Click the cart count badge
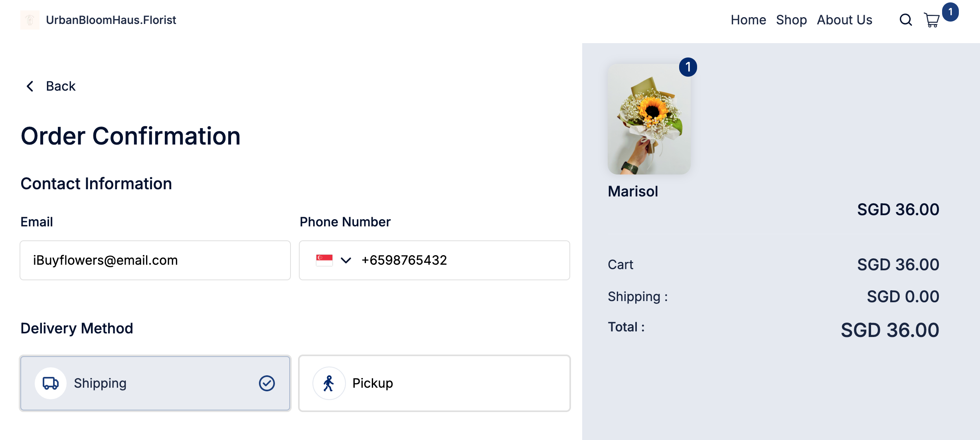The image size is (980, 440). point(950,12)
